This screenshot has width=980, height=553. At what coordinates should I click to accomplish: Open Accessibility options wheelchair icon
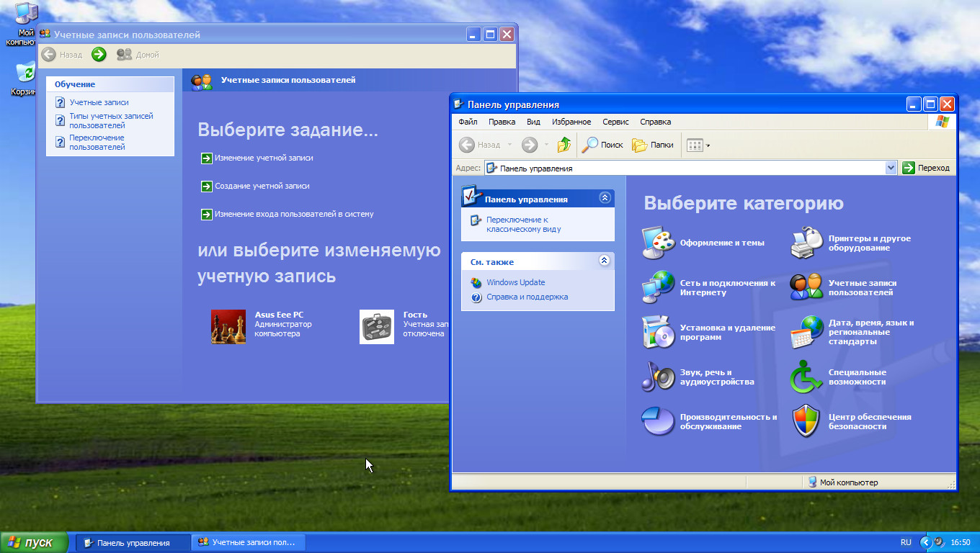806,377
